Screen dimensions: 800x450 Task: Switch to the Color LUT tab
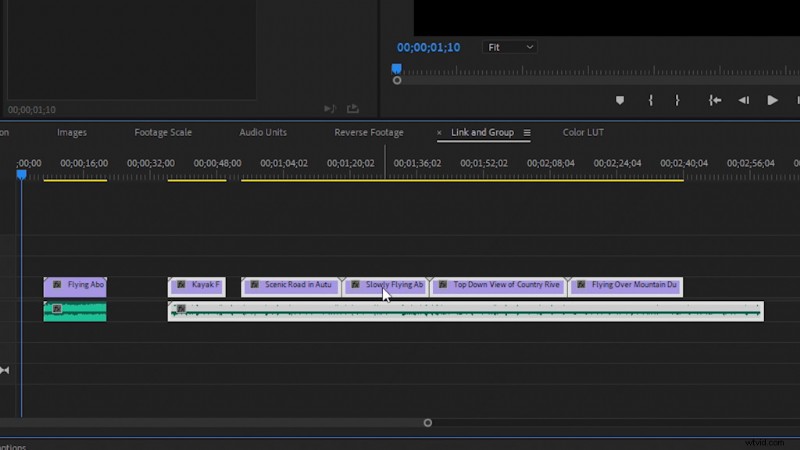583,132
